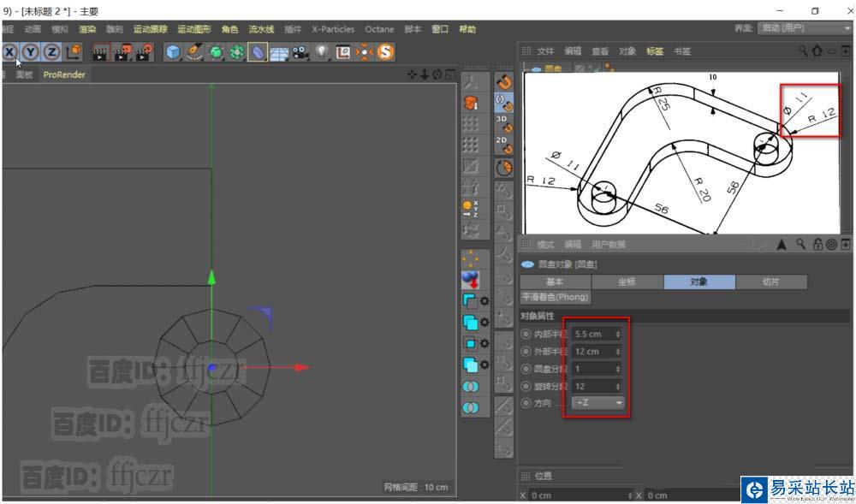Toggle the Z axis lock
The height and width of the screenshot is (504, 856).
pos(51,52)
